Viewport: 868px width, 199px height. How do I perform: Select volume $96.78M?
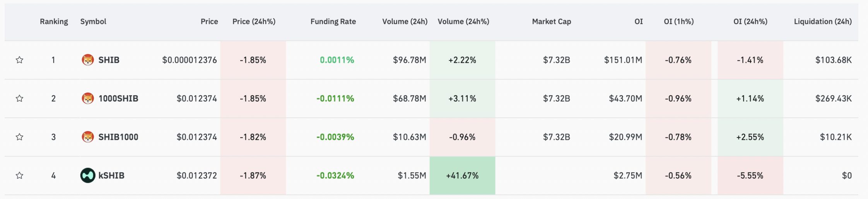click(410, 60)
